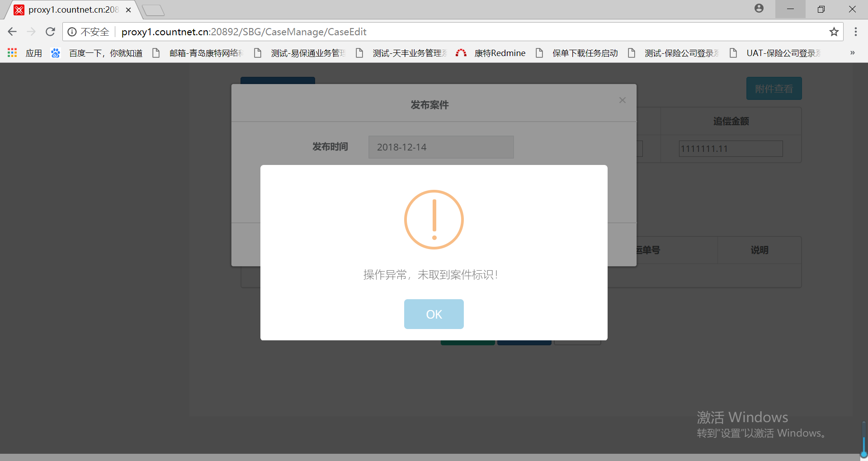Click the 发布时间 label
Image resolution: width=868 pixels, height=461 pixels.
(330, 146)
